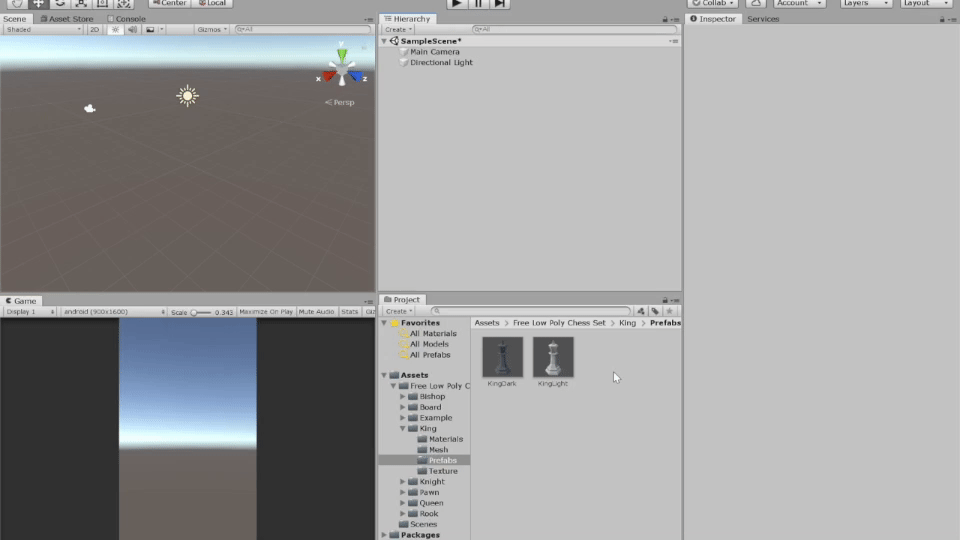Click the cloud services icon
The height and width of the screenshot is (540, 960).
tap(756, 4)
